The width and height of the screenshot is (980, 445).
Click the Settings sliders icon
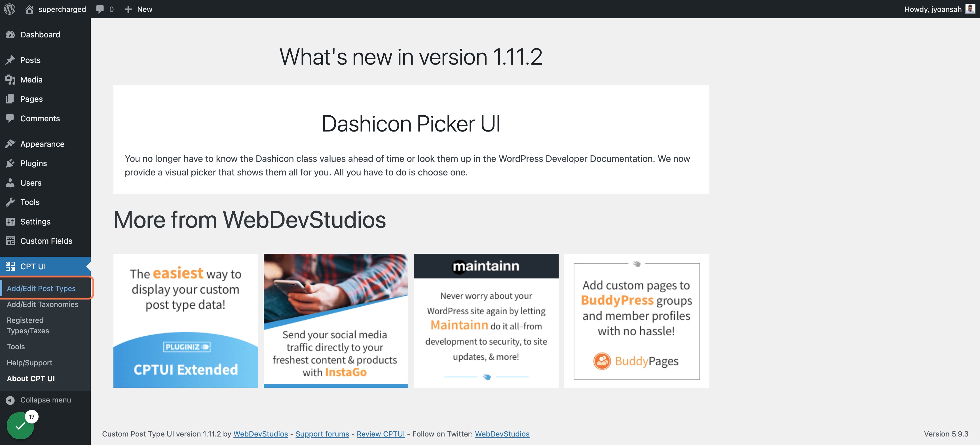tap(10, 221)
